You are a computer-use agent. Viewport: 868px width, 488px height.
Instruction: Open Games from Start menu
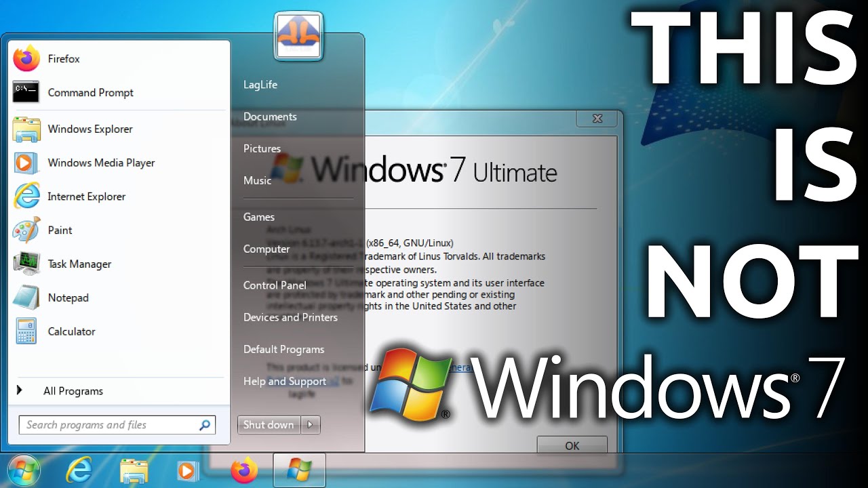[259, 217]
